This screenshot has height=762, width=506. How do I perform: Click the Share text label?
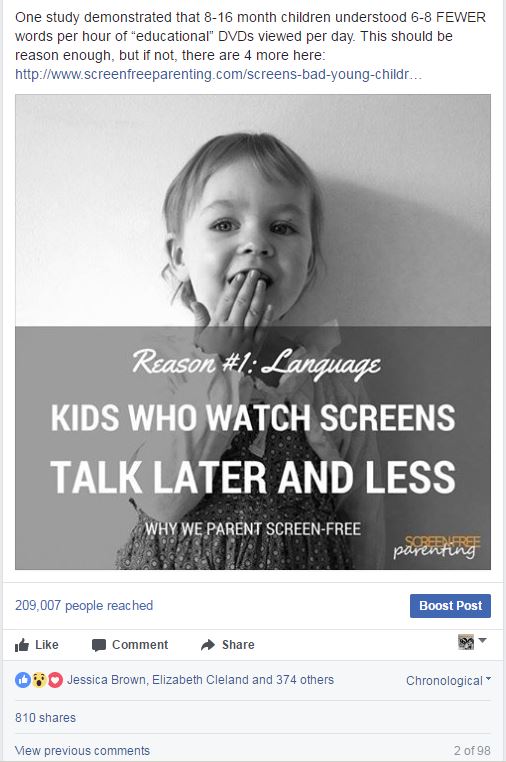pyautogui.click(x=238, y=645)
